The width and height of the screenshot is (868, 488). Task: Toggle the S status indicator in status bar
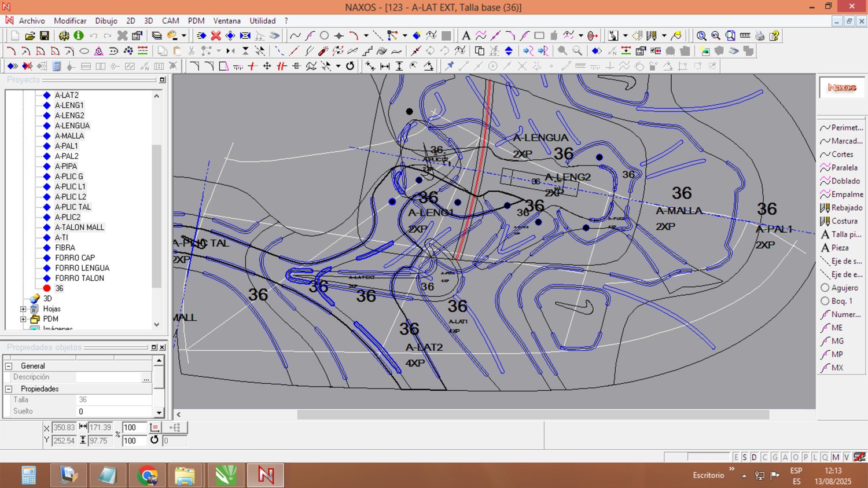(745, 457)
